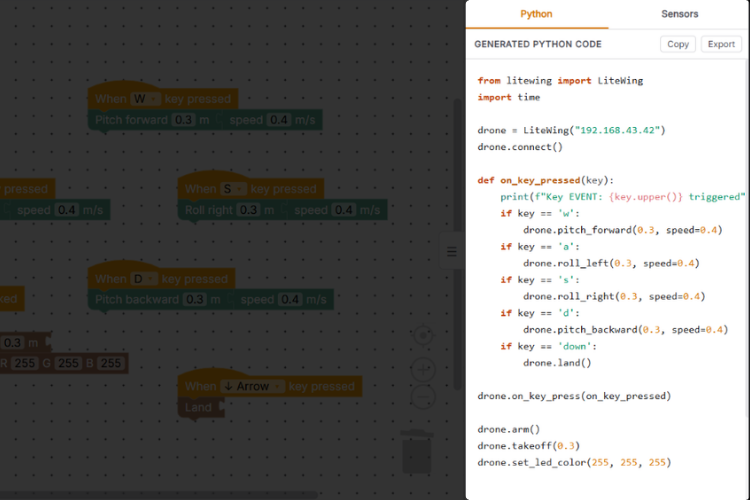Open the Down Arrow key dropdown
This screenshot has height=500, width=750.
tap(253, 386)
